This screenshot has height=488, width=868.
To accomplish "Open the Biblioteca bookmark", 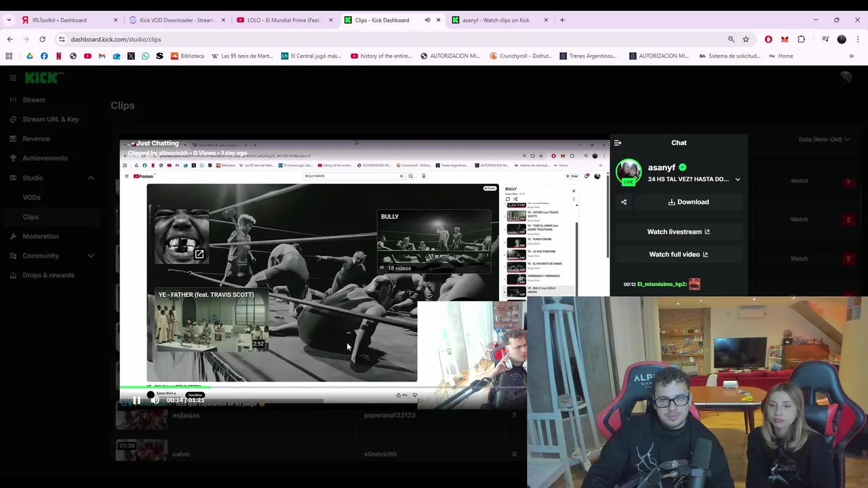I will point(187,56).
